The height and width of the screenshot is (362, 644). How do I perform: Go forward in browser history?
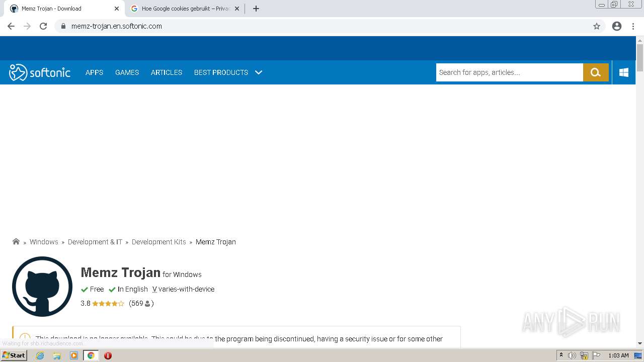point(27,26)
